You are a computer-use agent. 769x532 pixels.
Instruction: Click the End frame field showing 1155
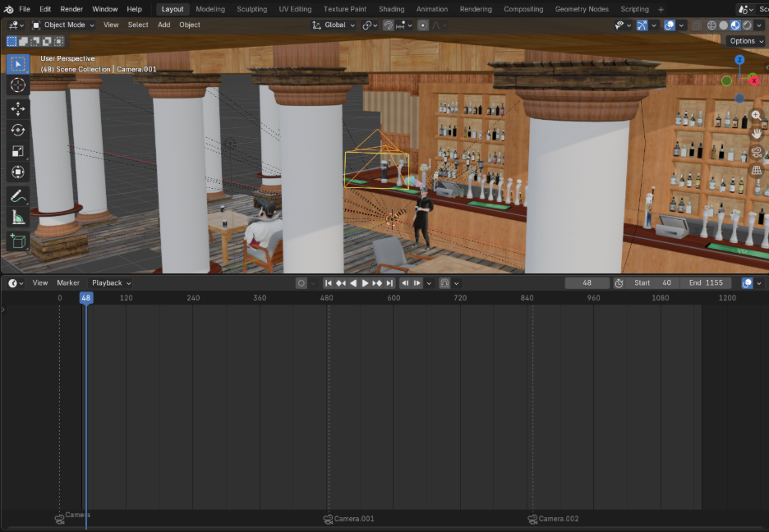(x=706, y=283)
